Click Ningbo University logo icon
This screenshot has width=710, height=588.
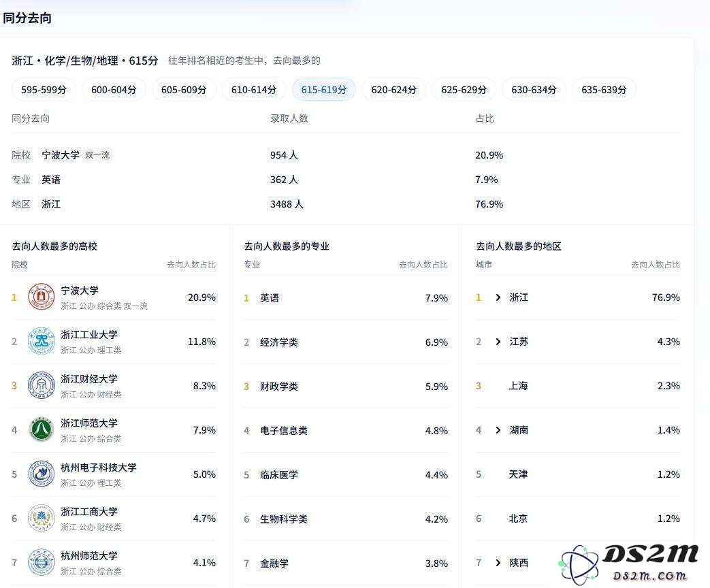click(x=42, y=297)
